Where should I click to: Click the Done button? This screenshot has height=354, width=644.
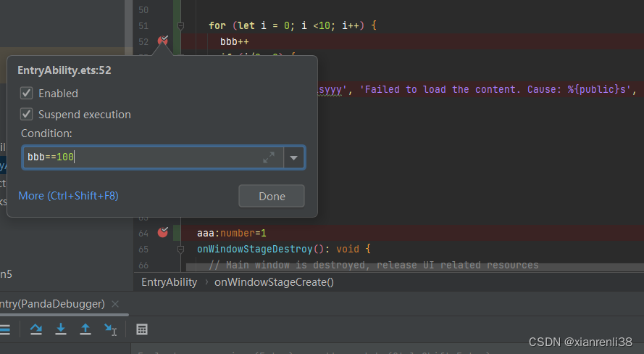point(272,196)
